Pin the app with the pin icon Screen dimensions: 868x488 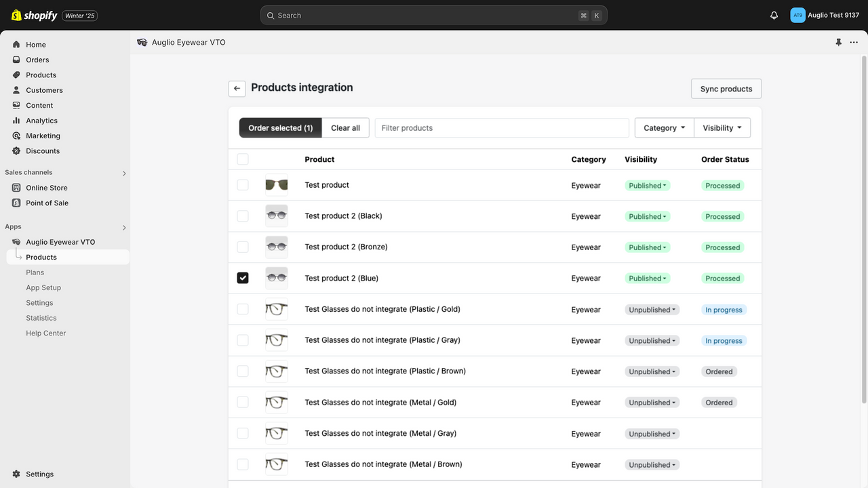[838, 42]
